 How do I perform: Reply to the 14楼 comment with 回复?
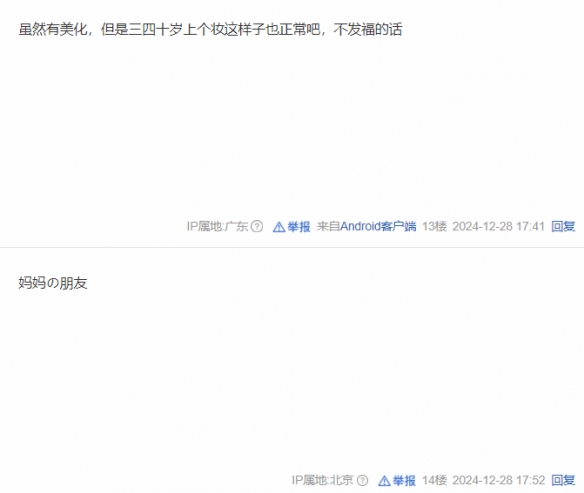[x=563, y=480]
